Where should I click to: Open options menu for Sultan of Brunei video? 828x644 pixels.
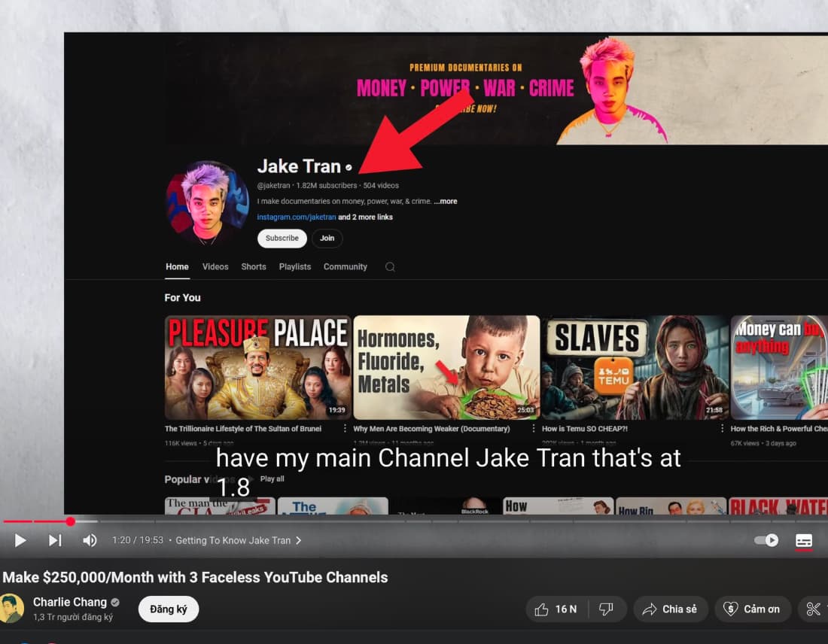click(x=345, y=429)
